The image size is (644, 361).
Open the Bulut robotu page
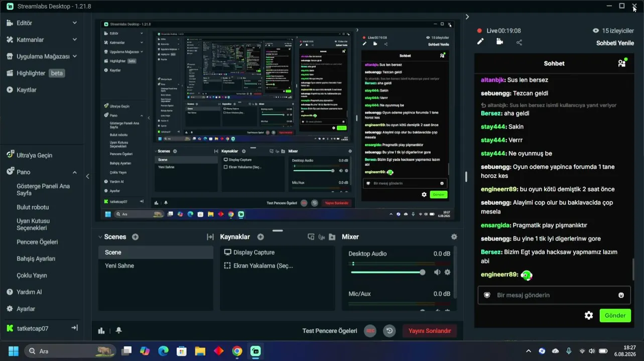tap(33, 207)
